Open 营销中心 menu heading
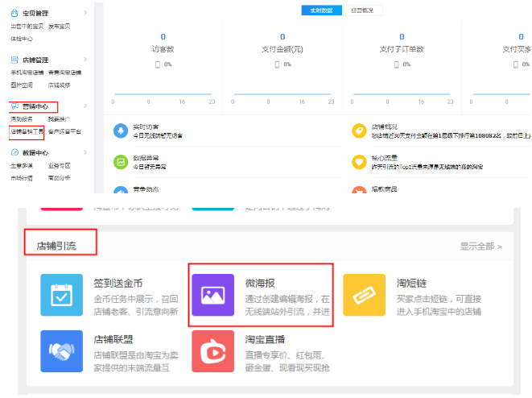Viewport: 532px width, 398px height. 35,106
